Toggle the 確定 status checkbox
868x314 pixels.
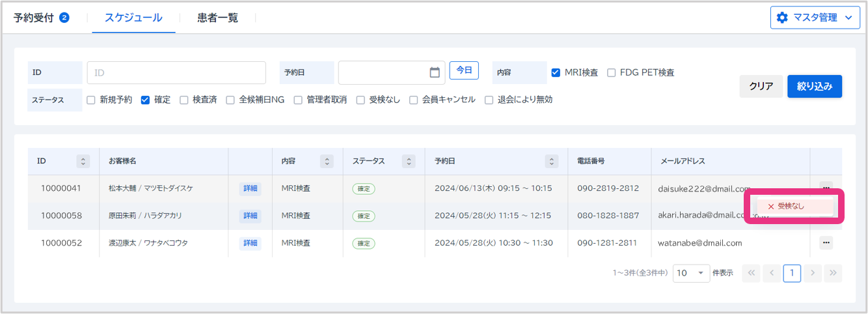(146, 100)
